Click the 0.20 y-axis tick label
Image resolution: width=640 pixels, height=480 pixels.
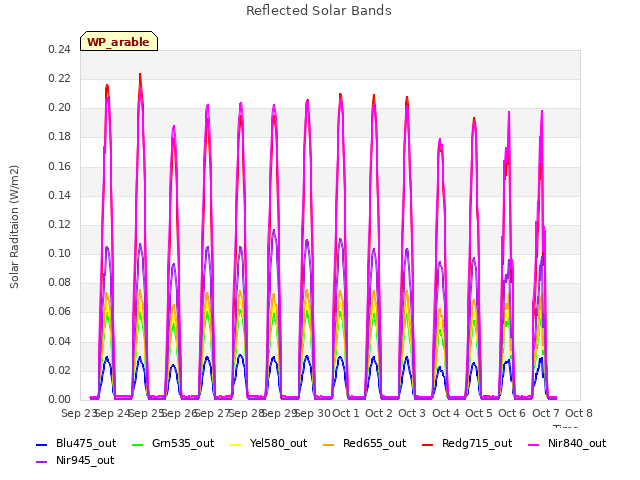tap(60, 108)
